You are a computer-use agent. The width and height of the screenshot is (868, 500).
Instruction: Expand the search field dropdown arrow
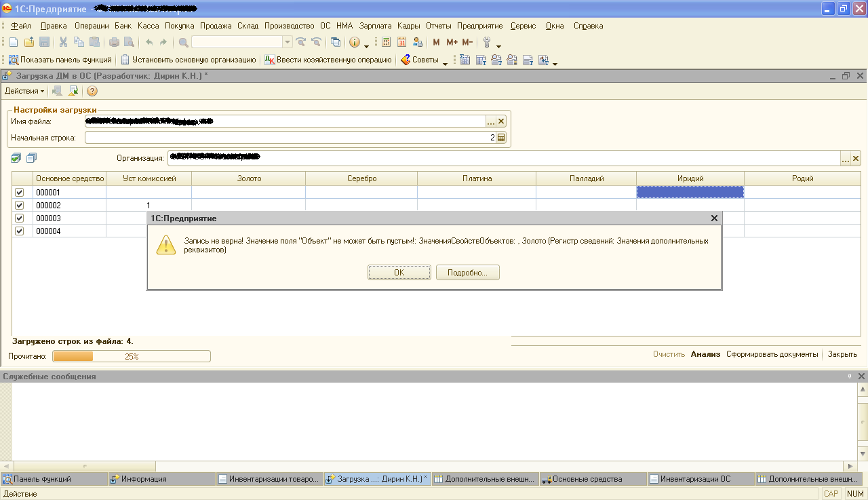[x=288, y=42]
